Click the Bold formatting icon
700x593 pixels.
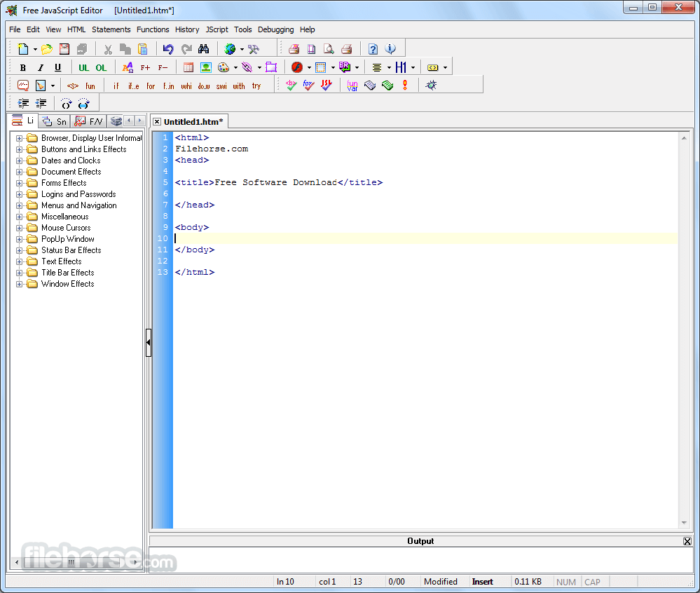pyautogui.click(x=23, y=68)
